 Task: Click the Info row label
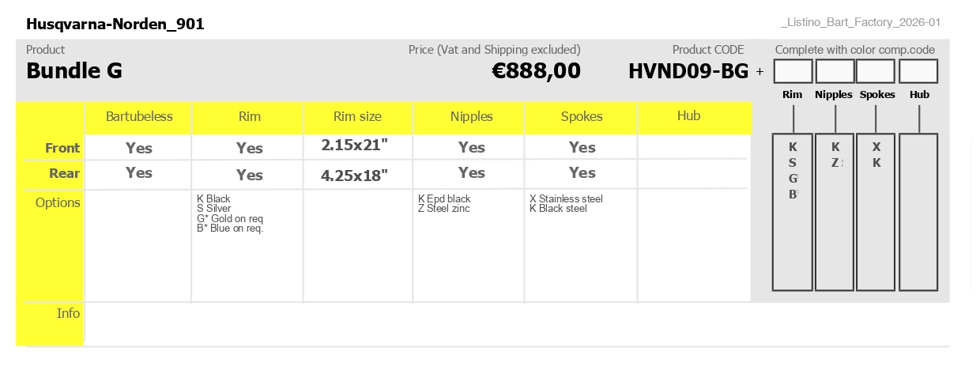[69, 313]
